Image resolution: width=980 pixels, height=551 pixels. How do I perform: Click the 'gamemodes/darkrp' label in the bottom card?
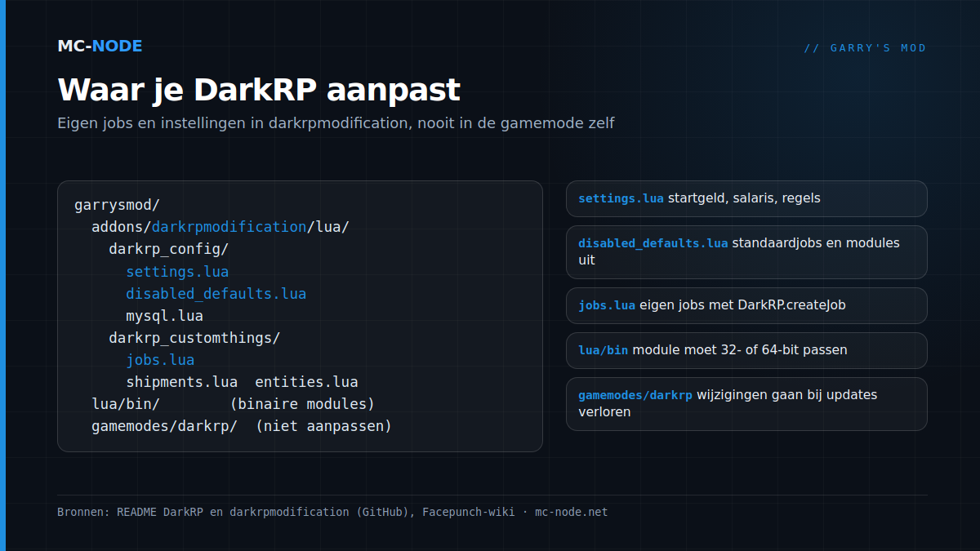(635, 395)
